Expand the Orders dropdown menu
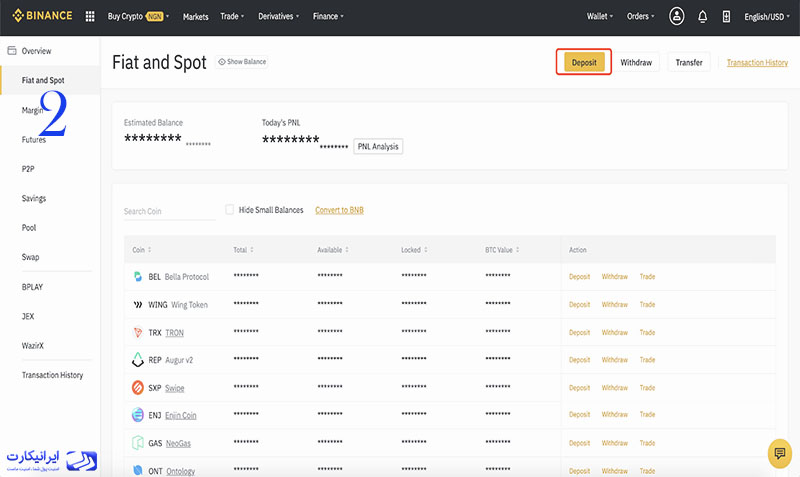 point(641,16)
